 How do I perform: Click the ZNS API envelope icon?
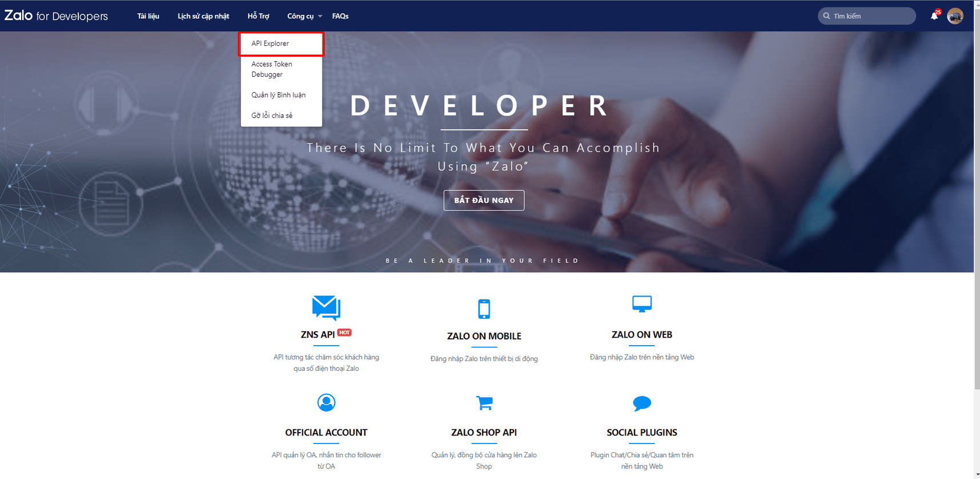326,308
